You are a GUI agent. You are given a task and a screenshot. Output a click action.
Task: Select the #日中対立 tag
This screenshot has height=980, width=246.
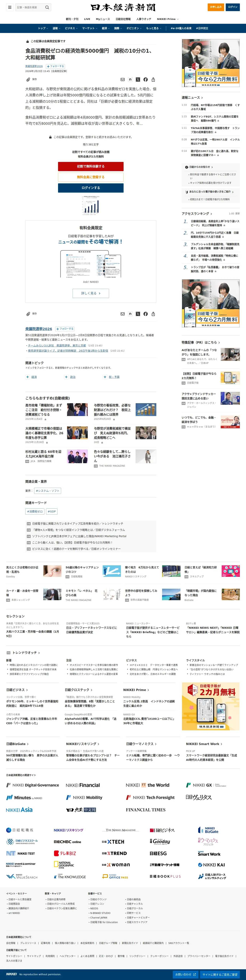202,28
